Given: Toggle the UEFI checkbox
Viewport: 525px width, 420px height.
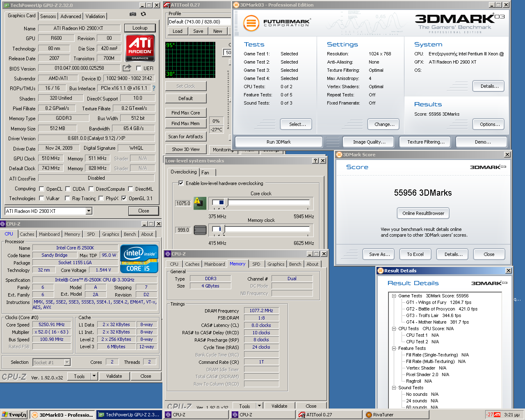Looking at the screenshot, I should pyautogui.click(x=139, y=68).
